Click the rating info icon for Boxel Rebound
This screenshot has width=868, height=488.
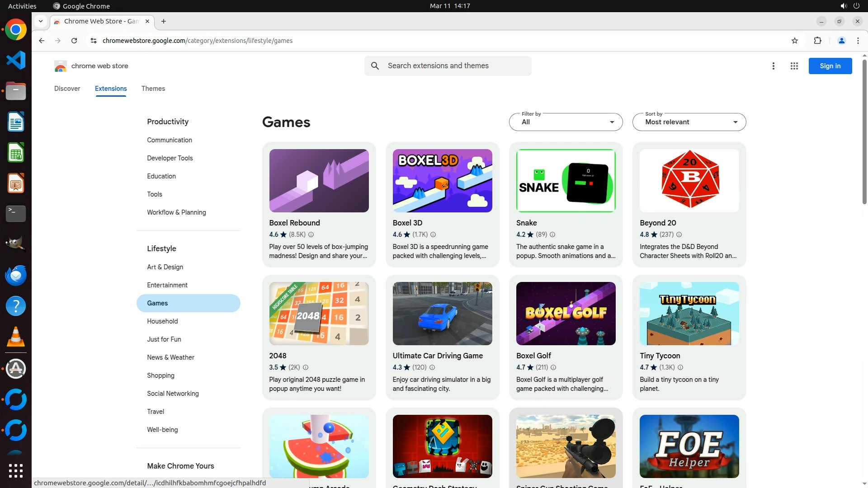(x=311, y=235)
